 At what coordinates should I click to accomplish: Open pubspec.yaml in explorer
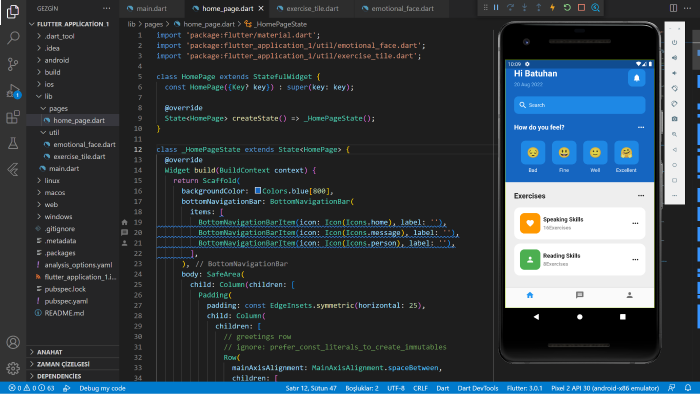66,301
